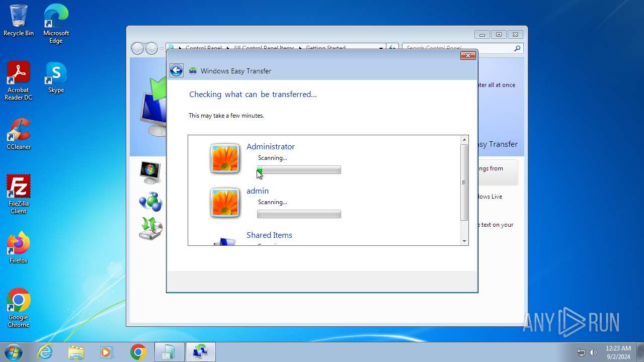Switch to the Windows Easy Transfer taskbar button

click(x=200, y=352)
